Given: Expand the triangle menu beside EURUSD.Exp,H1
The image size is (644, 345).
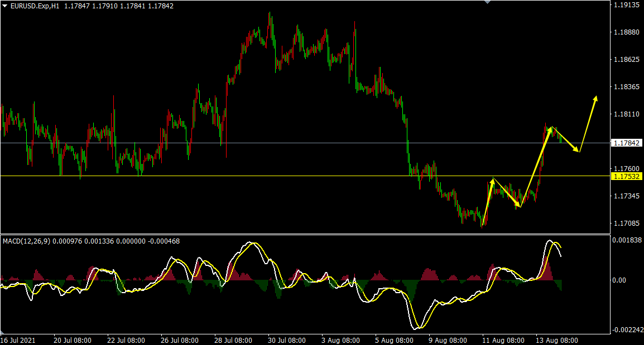Looking at the screenshot, I should click(x=5, y=6).
